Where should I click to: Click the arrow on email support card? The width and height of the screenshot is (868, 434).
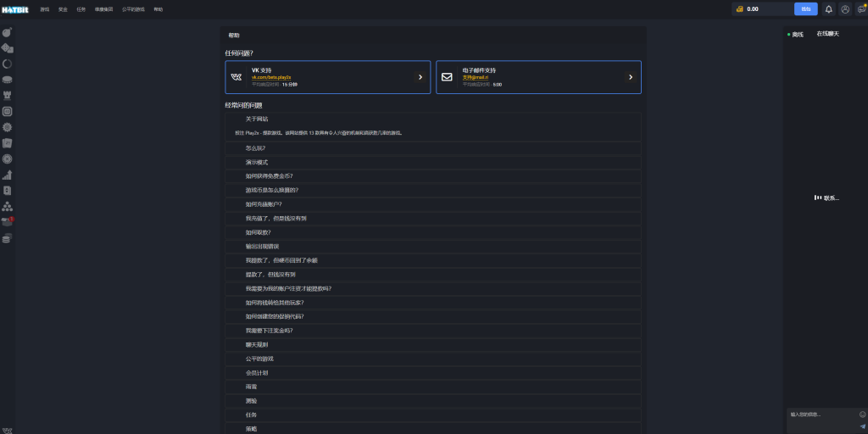(x=631, y=77)
